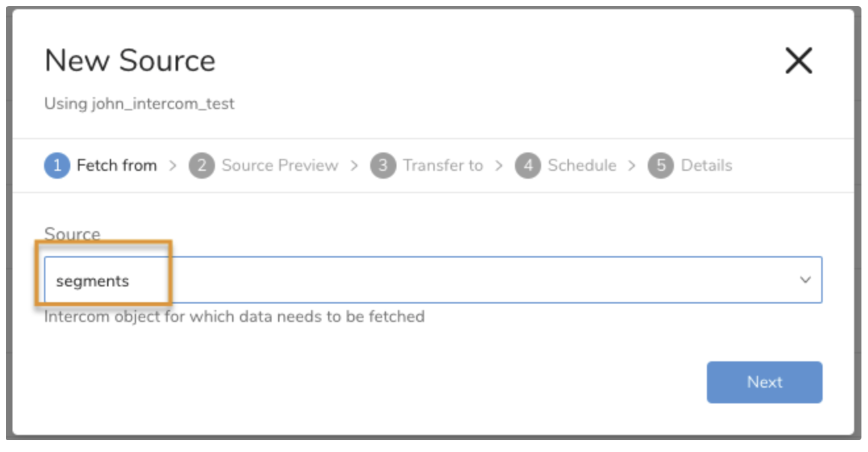Click the step 3 number circle

383,166
